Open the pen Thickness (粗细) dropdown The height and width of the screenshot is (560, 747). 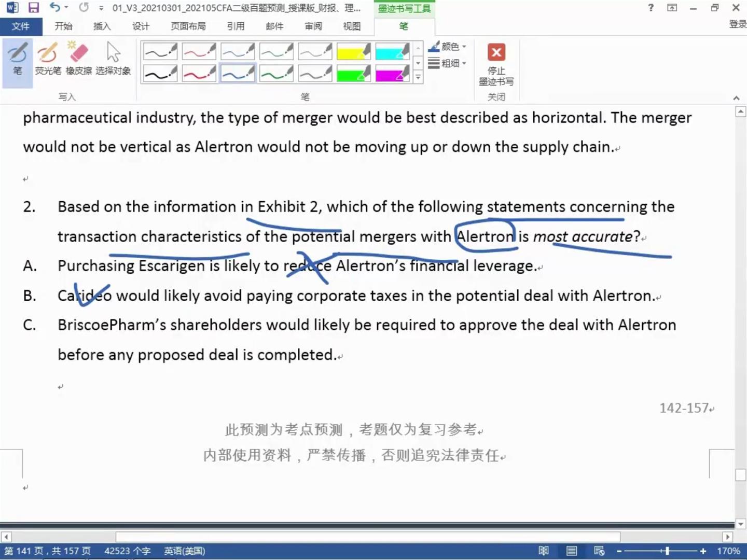(447, 63)
